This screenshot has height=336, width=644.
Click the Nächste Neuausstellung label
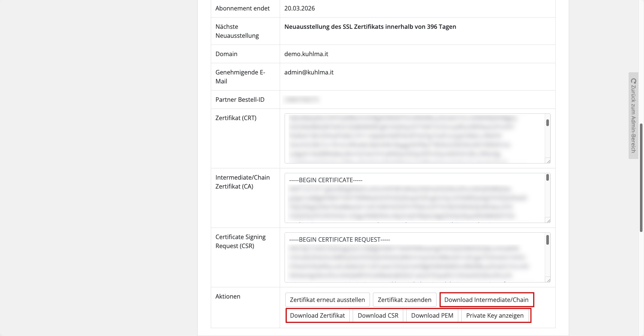coord(237,31)
